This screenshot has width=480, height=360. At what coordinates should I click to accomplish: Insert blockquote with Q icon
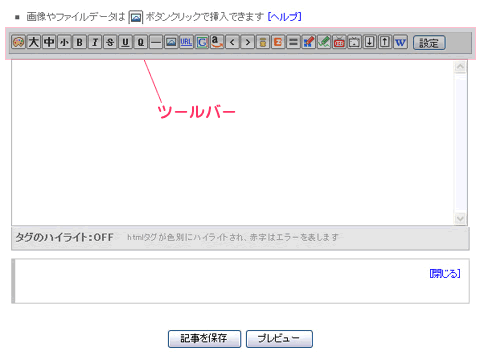141,42
